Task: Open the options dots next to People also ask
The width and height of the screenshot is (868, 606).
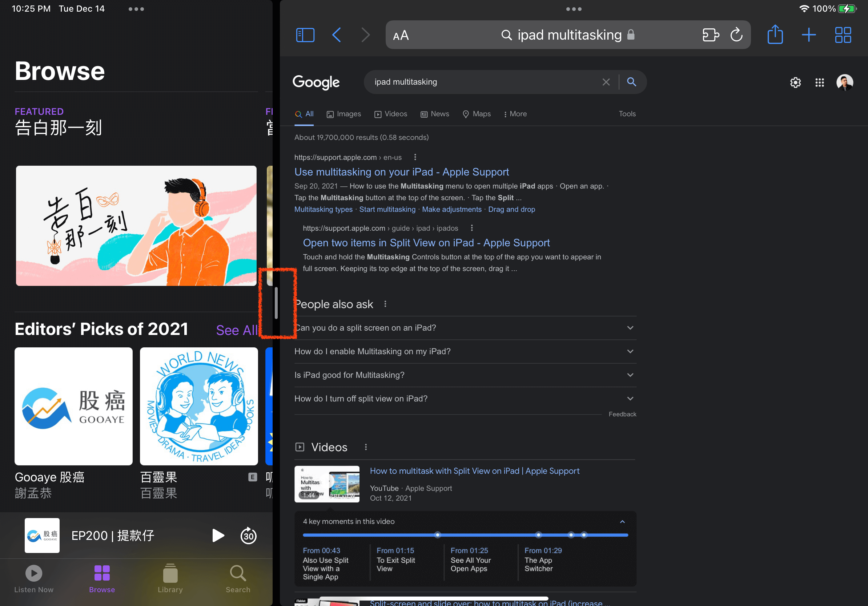Action: point(385,304)
